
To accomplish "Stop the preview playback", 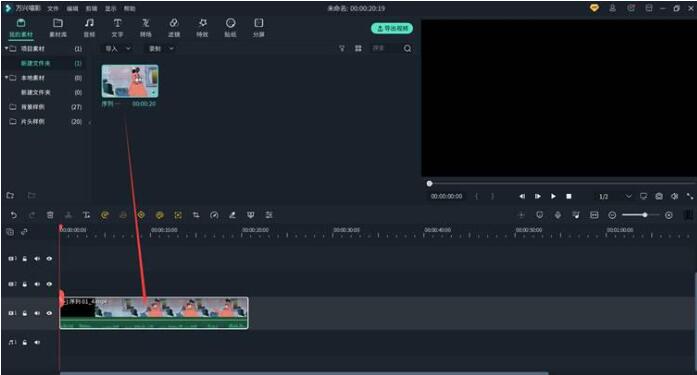I will tap(569, 196).
